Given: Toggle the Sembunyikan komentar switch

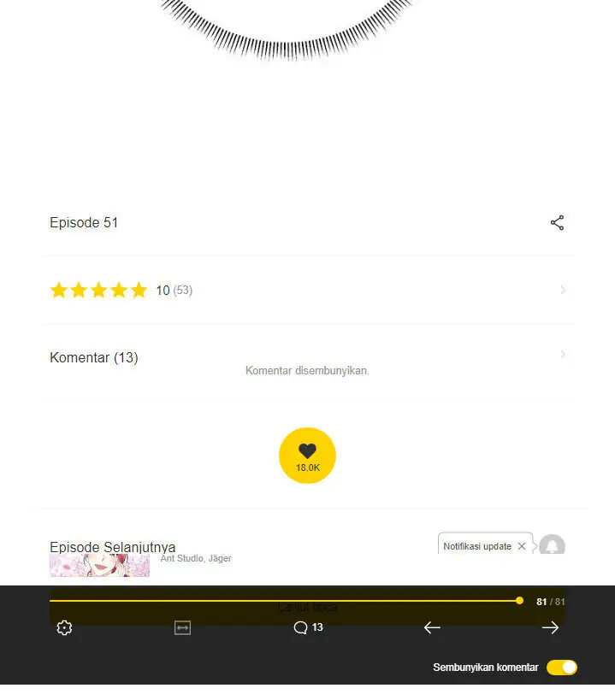Looking at the screenshot, I should click(x=562, y=668).
